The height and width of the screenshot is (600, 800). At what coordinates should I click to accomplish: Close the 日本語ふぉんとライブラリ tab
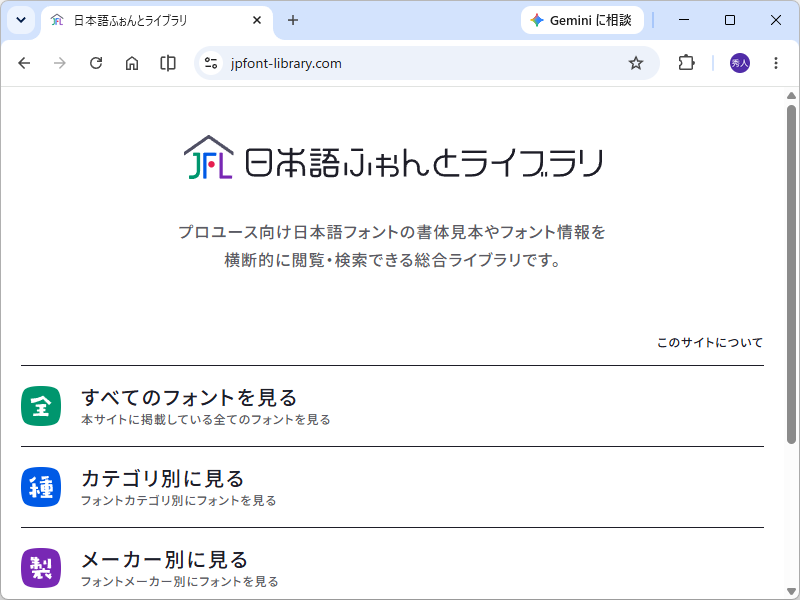pyautogui.click(x=257, y=20)
